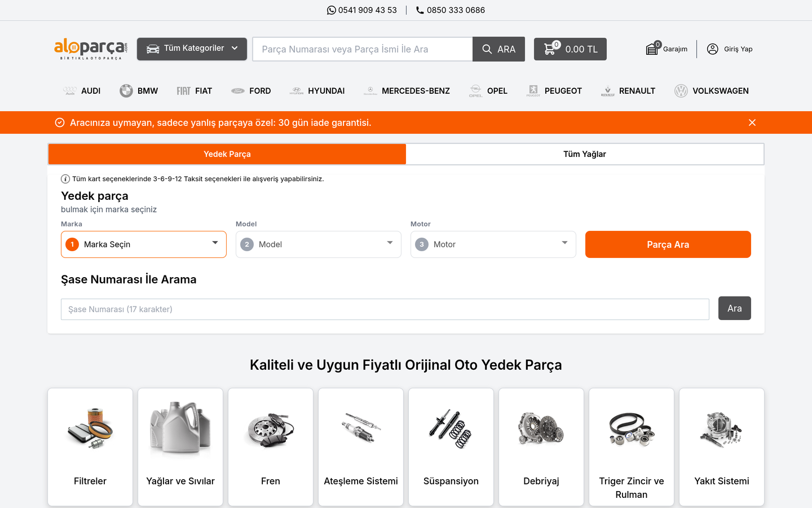
Task: Click the info icon next to Taksit notice
Action: 65,179
